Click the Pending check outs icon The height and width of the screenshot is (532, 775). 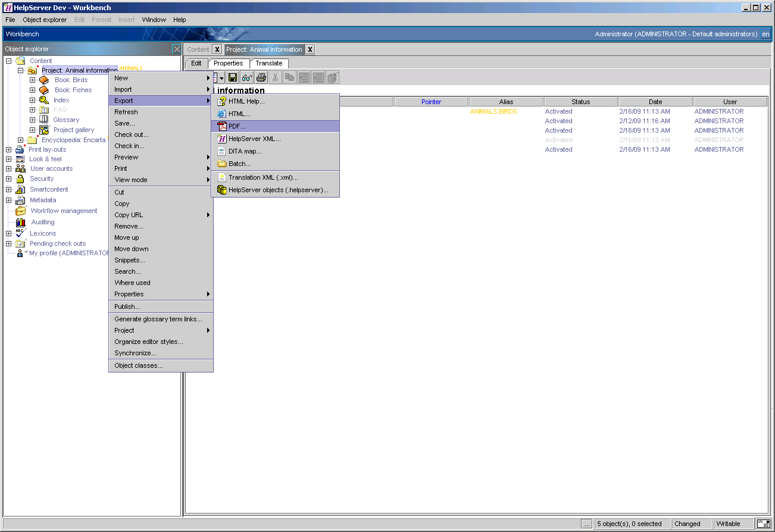21,243
